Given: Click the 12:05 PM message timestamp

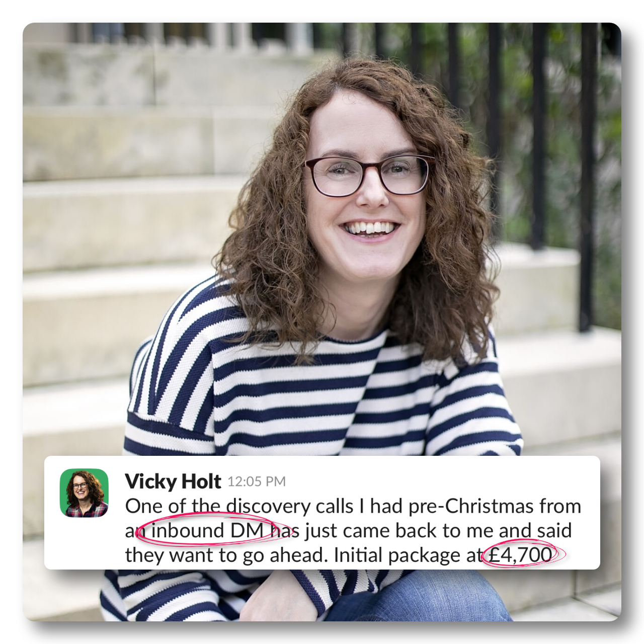Looking at the screenshot, I should tap(256, 482).
